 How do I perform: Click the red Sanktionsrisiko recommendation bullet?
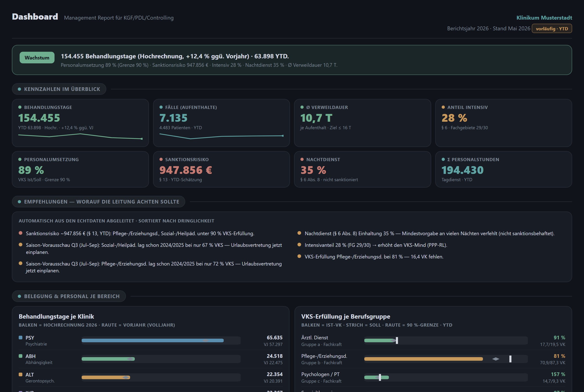click(x=21, y=233)
